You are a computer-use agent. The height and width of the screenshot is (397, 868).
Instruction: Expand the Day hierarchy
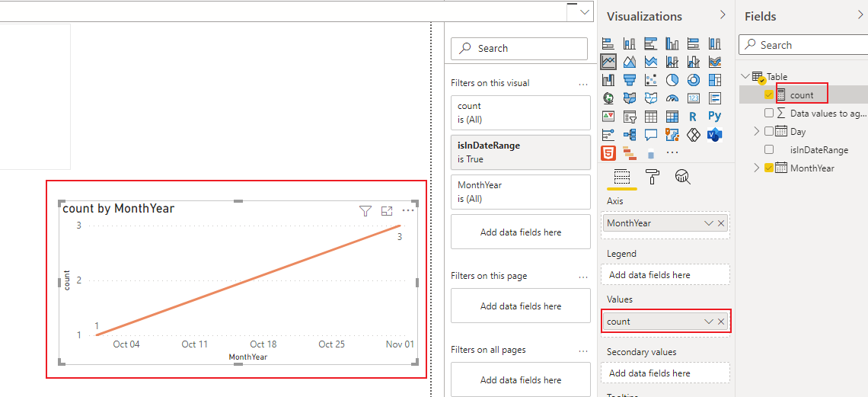pos(757,131)
